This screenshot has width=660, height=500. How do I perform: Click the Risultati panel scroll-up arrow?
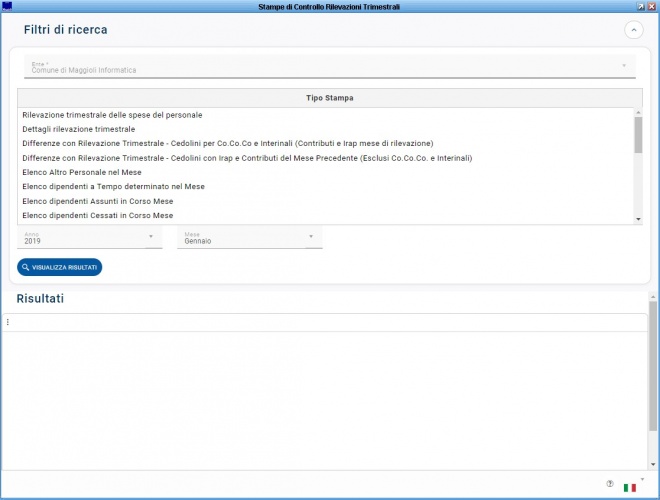tap(653, 297)
